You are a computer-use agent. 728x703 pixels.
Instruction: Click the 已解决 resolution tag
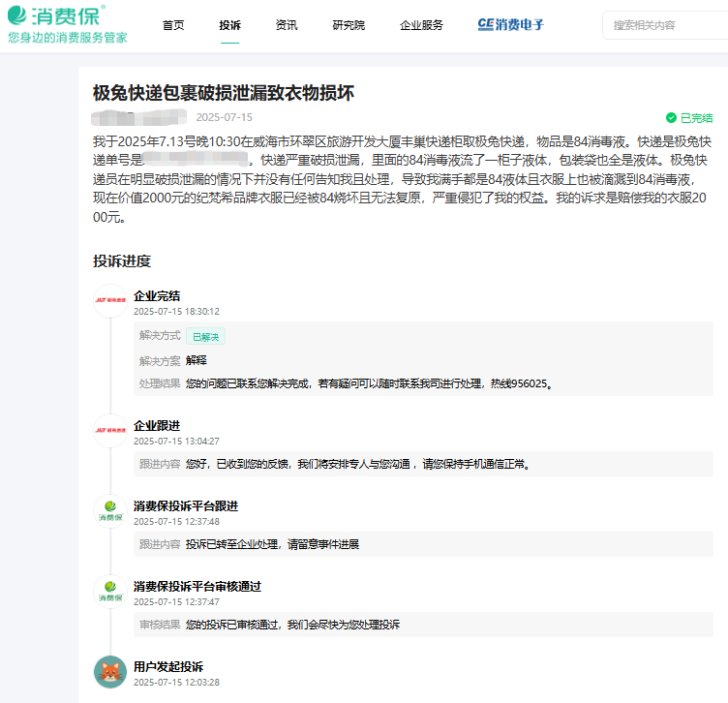[x=205, y=337]
